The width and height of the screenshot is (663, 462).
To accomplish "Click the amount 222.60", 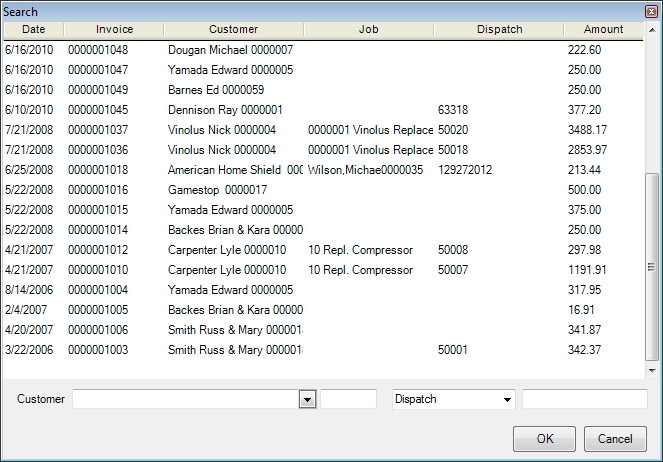I will coord(584,50).
